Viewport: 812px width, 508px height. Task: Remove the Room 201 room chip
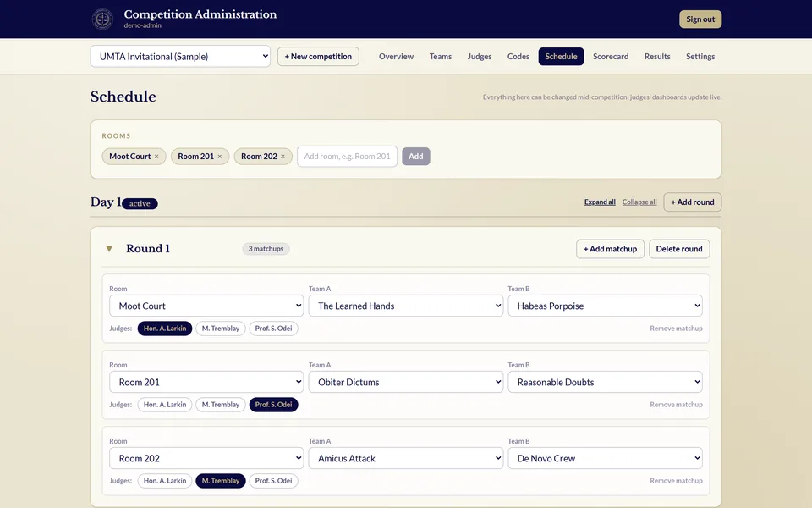point(220,157)
